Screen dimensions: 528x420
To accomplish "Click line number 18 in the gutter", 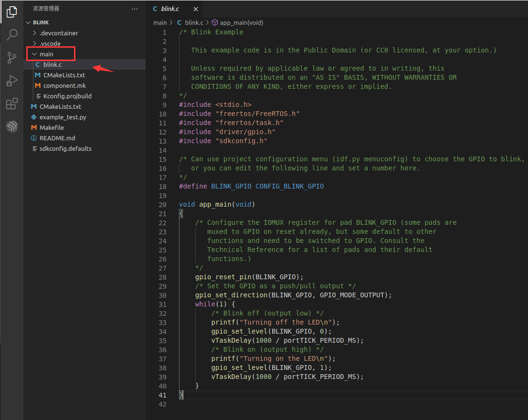I will click(x=163, y=187).
